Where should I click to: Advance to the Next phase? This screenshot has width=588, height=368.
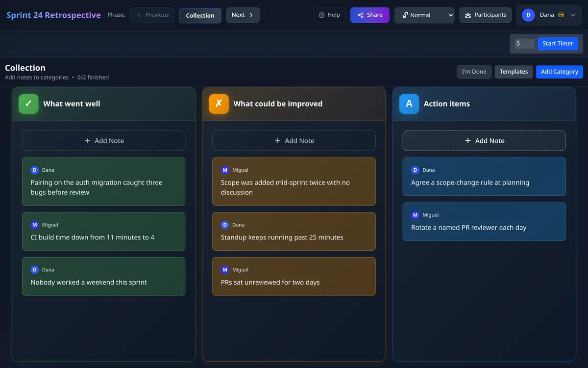tap(243, 15)
